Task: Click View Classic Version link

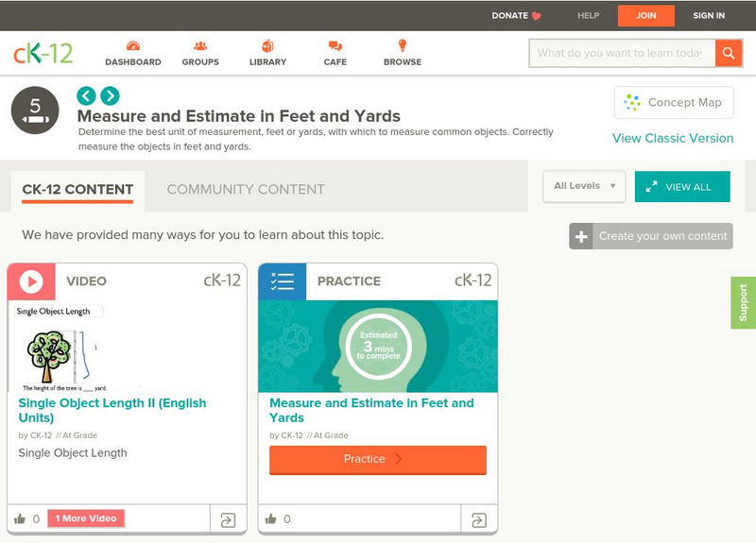Action: [673, 138]
